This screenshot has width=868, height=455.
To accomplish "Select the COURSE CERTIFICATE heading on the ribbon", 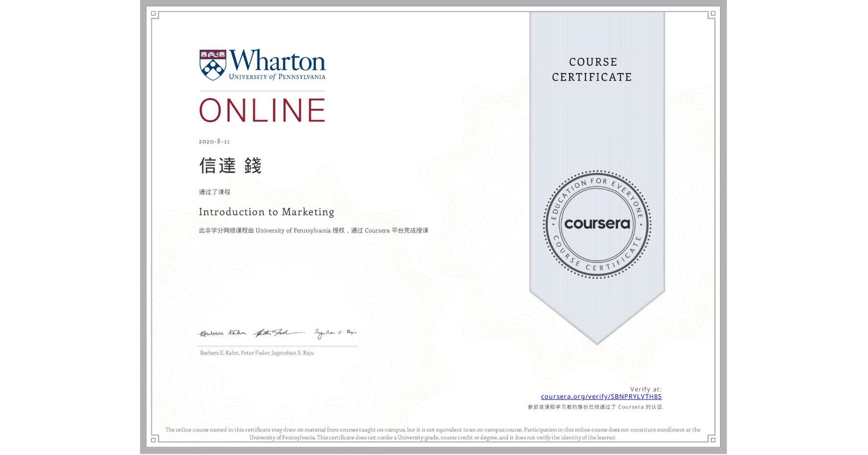I will point(591,70).
